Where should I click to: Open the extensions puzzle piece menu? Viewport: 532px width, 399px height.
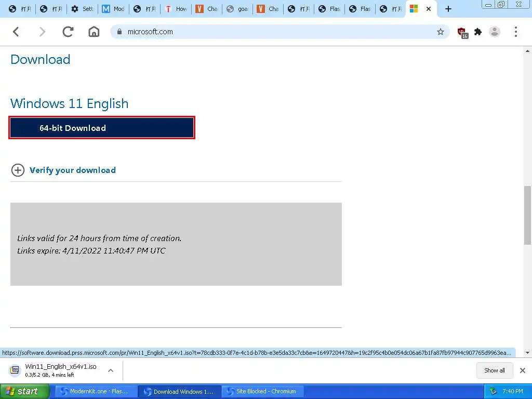coord(478,32)
